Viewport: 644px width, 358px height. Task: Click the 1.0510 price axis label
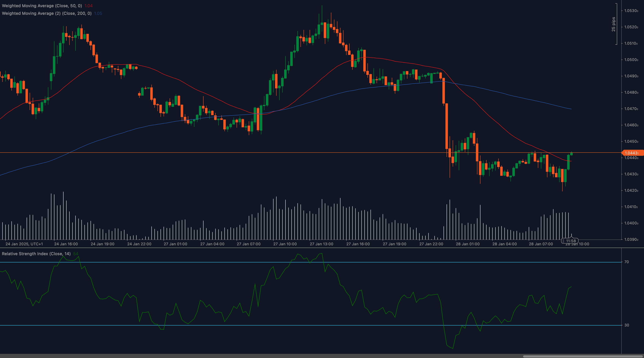tap(631, 43)
